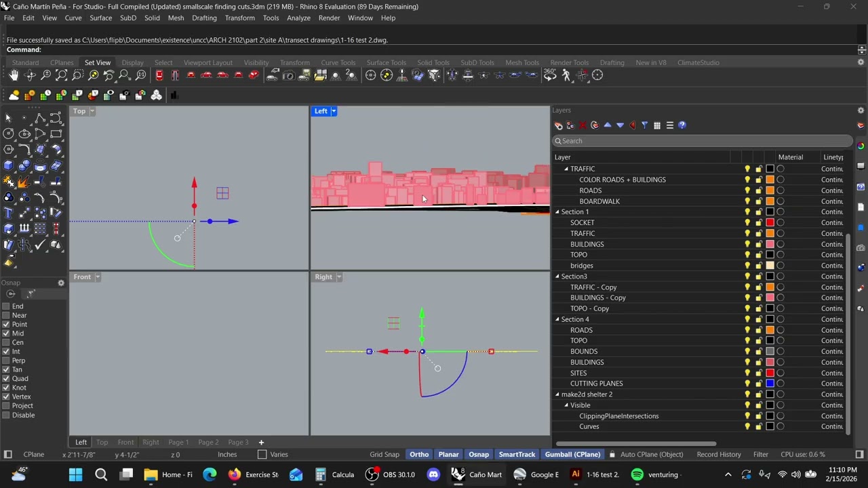Uncheck the Mid osnap checkbox
Image resolution: width=868 pixels, height=488 pixels.
[6, 333]
